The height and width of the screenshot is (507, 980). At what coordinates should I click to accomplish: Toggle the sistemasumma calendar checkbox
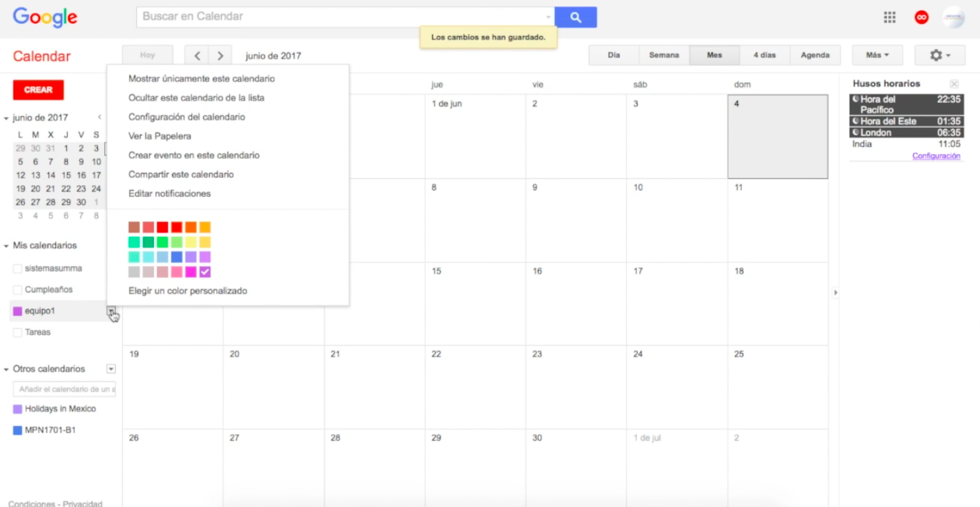point(18,269)
